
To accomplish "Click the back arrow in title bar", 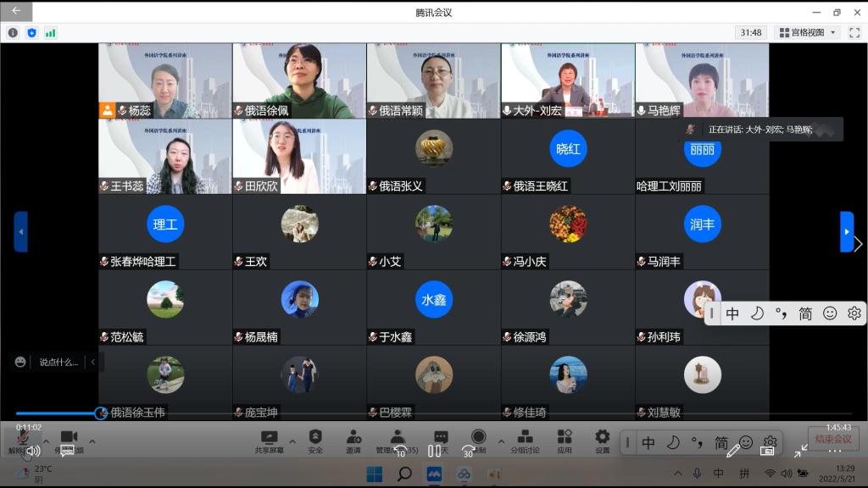I will tap(16, 11).
